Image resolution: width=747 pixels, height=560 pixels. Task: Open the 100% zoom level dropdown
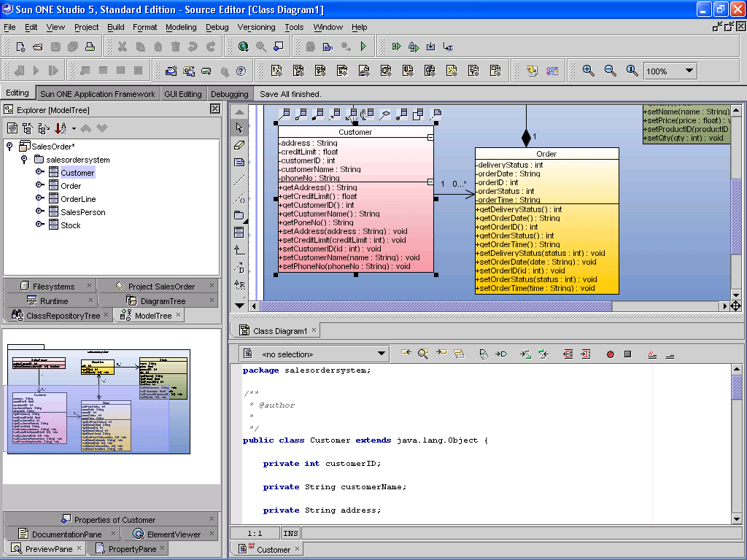[689, 71]
